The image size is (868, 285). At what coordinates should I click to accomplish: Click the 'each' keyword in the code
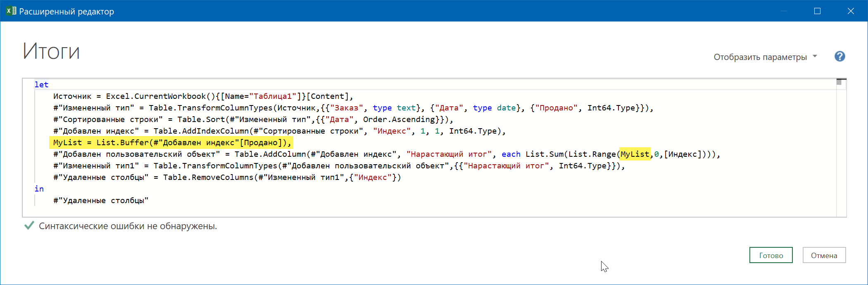pyautogui.click(x=511, y=154)
